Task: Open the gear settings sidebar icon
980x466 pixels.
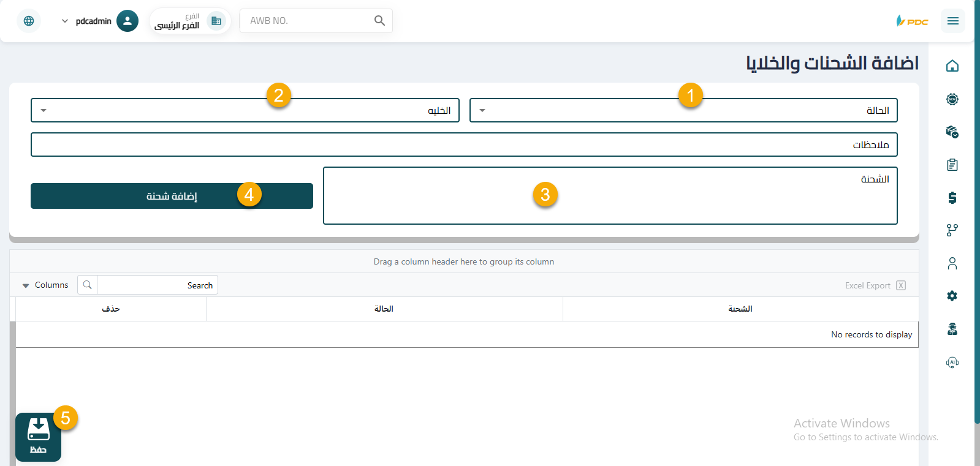Action: point(952,296)
